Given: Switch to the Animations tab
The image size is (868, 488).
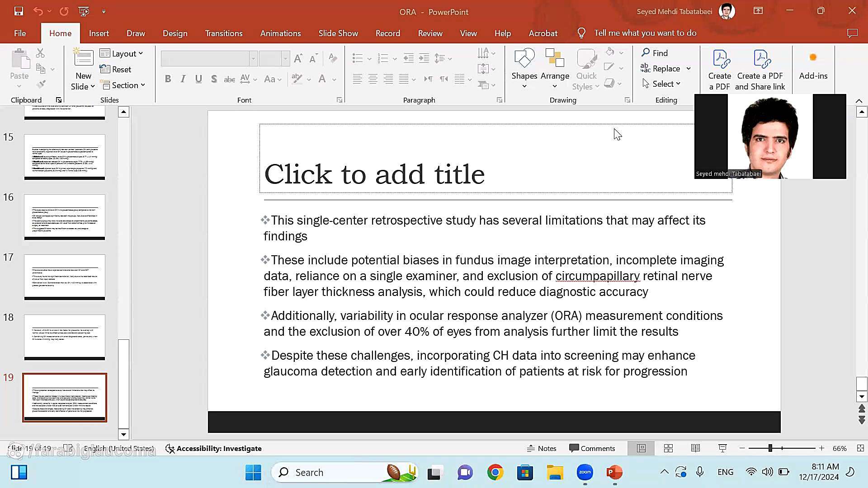Looking at the screenshot, I should pos(280,33).
